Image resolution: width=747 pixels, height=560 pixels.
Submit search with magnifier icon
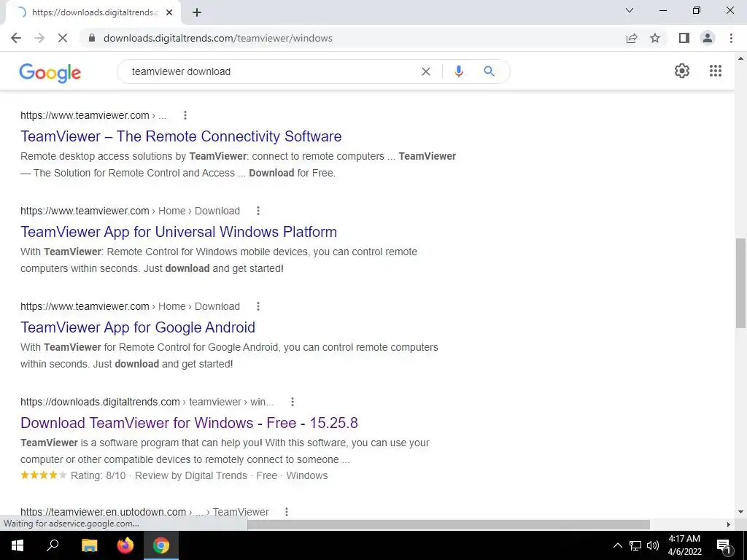coord(489,71)
